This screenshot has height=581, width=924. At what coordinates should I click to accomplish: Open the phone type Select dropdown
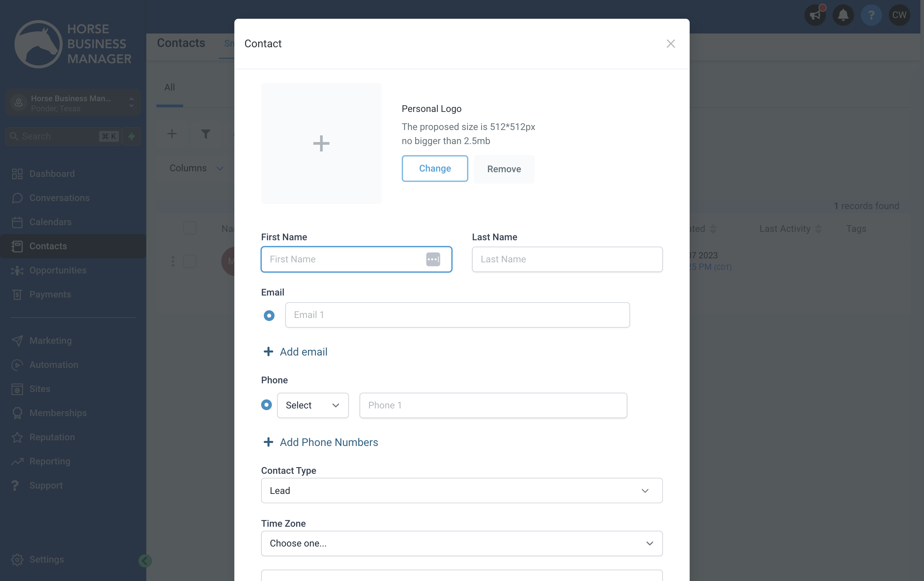[x=313, y=405]
